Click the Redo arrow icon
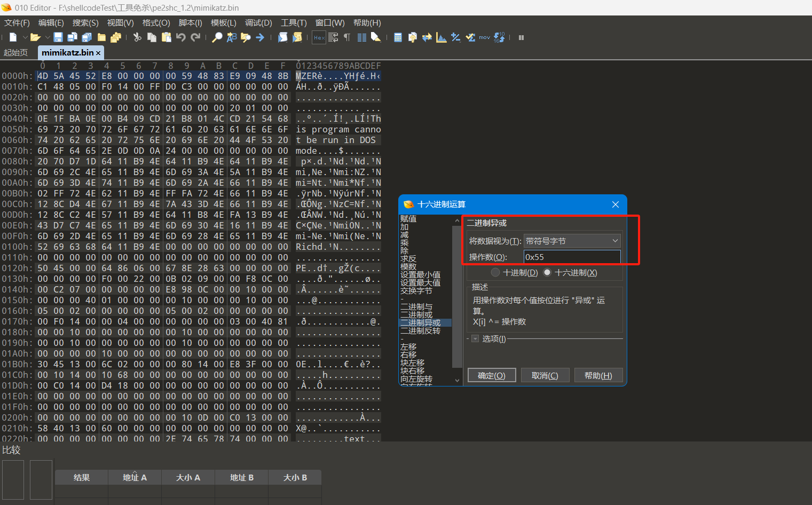This screenshot has height=505, width=812. (x=195, y=37)
